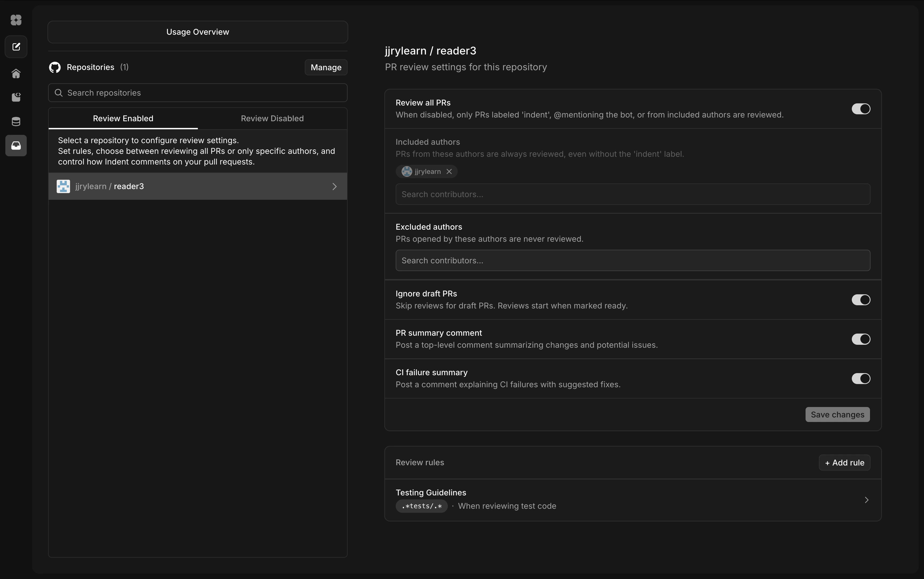
Task: Select the inbox icon in the sidebar
Action: point(16,146)
